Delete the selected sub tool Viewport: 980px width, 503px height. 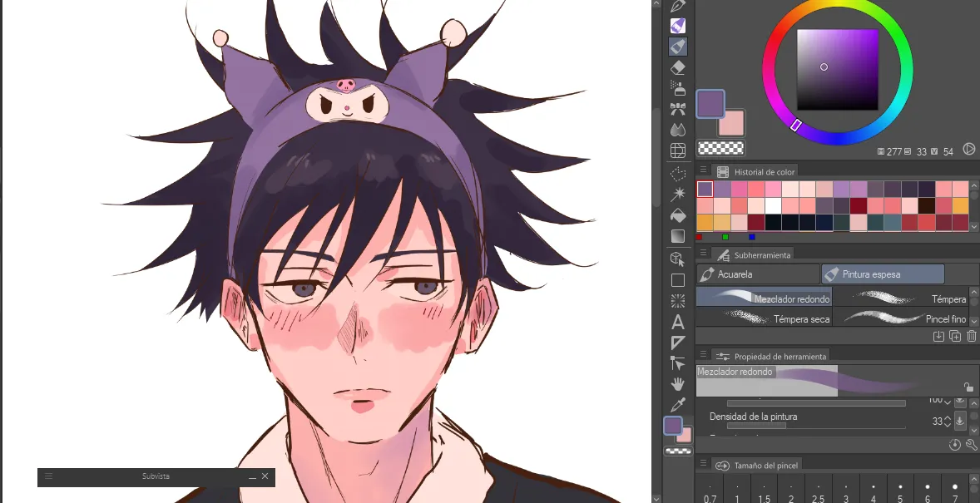[971, 336]
